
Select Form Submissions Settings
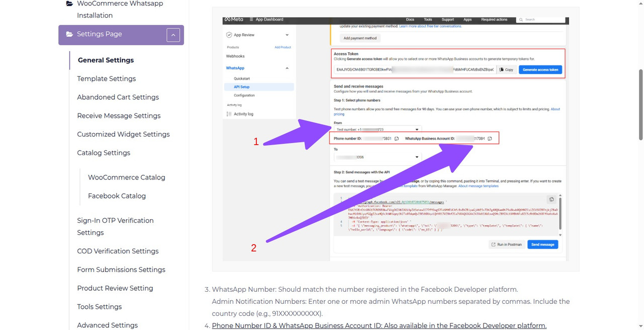(x=121, y=270)
